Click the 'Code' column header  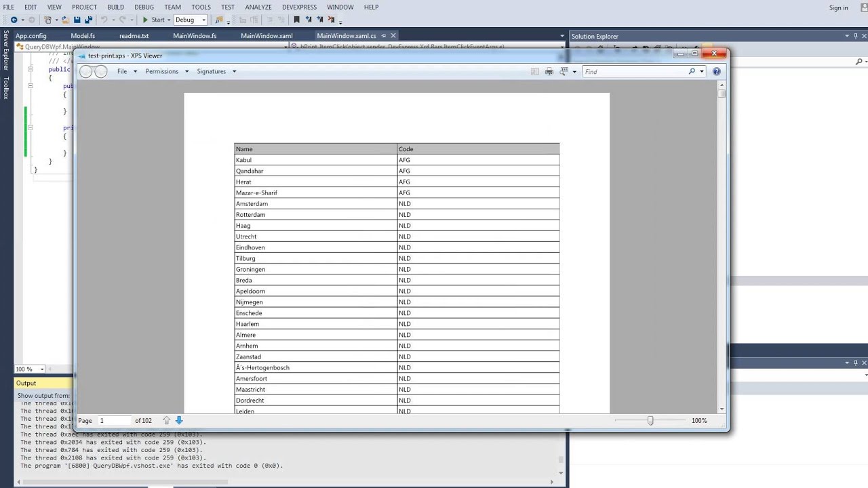(x=478, y=149)
